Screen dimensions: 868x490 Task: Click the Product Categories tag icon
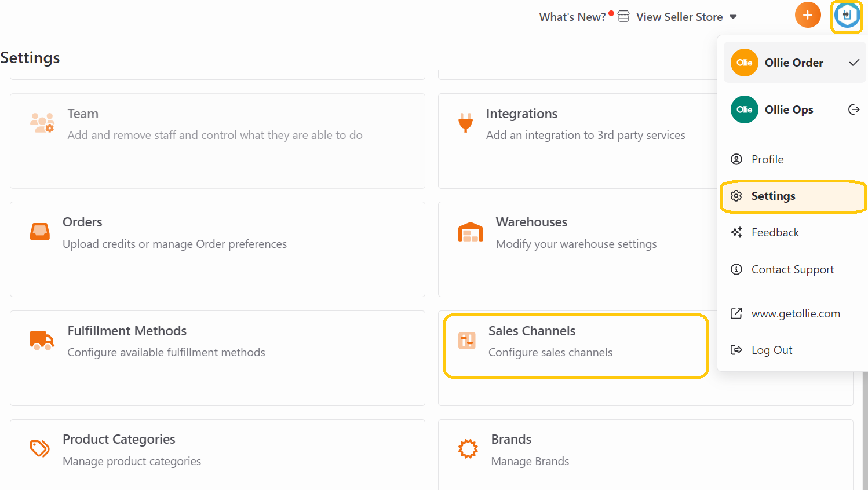click(40, 448)
